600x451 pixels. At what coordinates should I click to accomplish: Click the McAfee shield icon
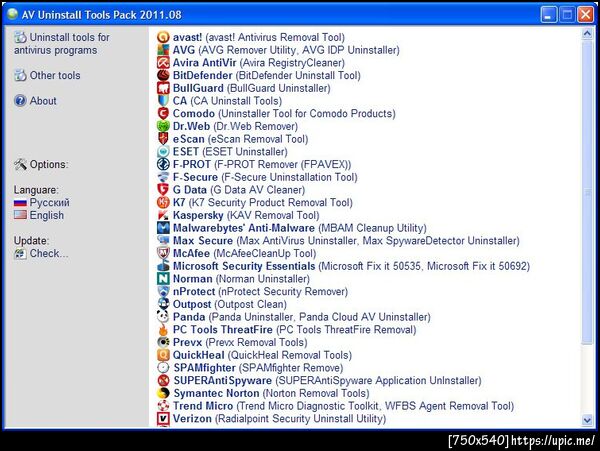163,253
